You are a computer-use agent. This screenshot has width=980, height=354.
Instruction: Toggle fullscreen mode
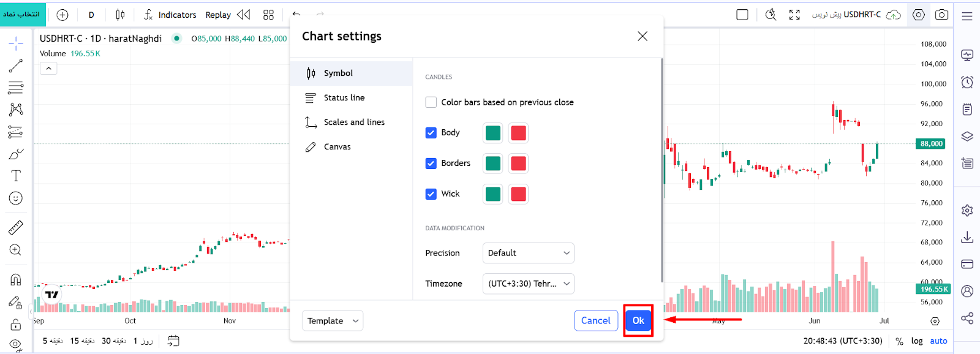[794, 15]
